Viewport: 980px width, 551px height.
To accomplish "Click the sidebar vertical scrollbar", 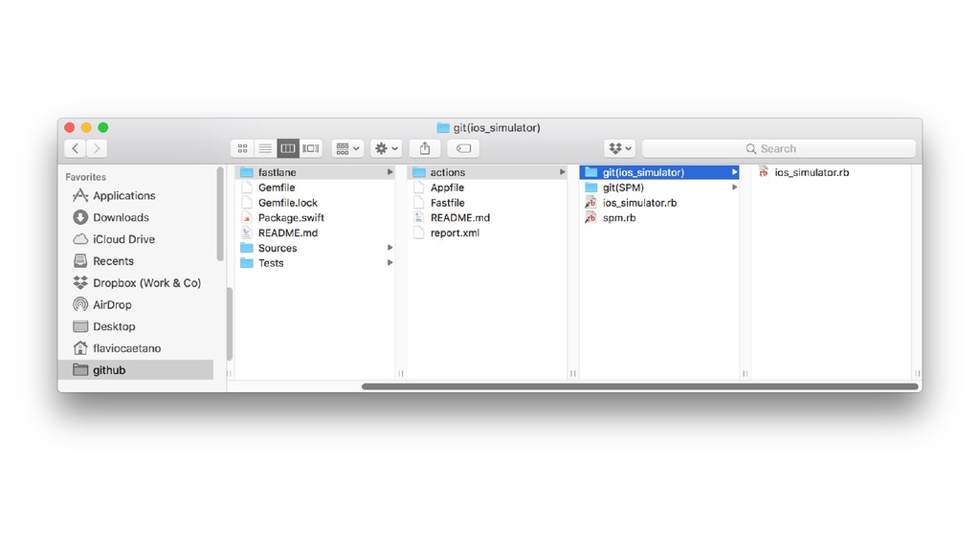I will point(220,213).
